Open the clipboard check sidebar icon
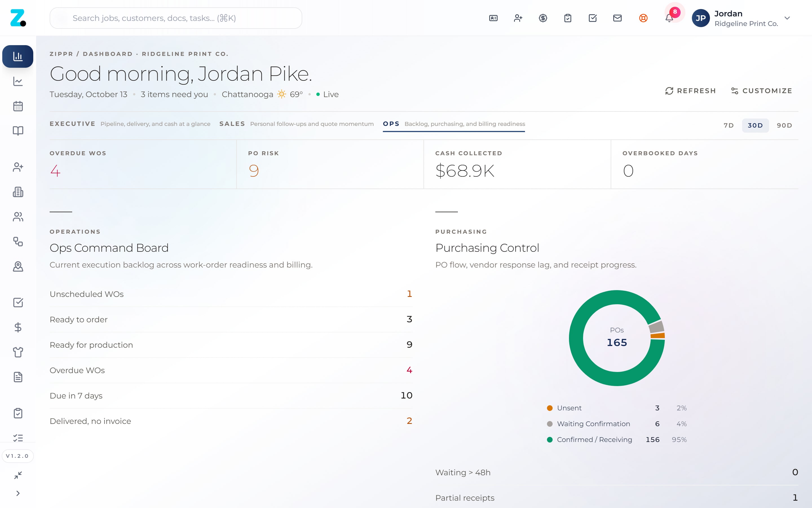Viewport: 812px width, 508px height. click(x=18, y=413)
